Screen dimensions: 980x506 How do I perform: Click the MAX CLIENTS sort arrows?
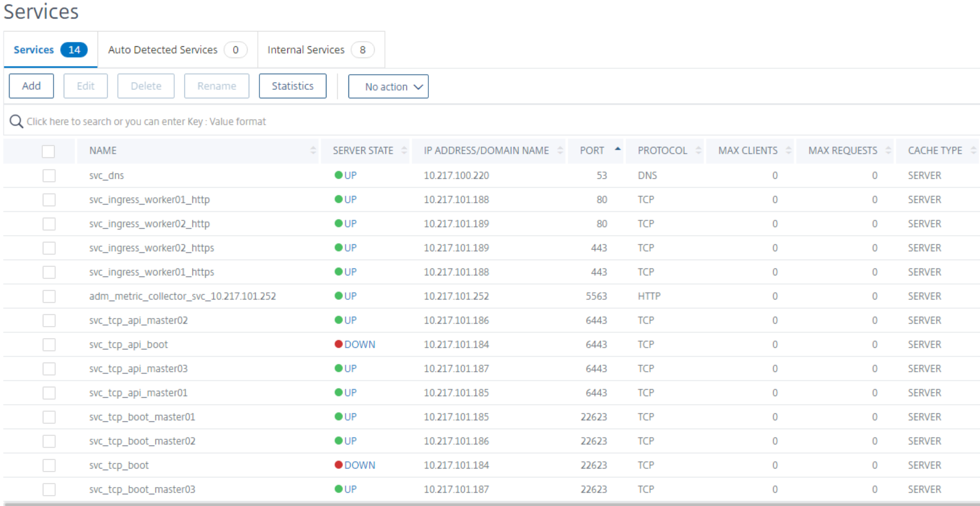coord(789,151)
